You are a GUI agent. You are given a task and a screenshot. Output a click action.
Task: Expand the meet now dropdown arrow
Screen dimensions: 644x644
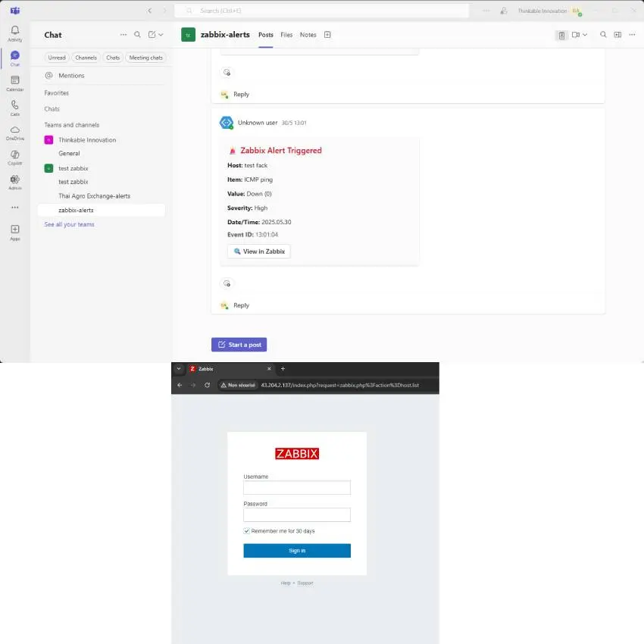(586, 35)
